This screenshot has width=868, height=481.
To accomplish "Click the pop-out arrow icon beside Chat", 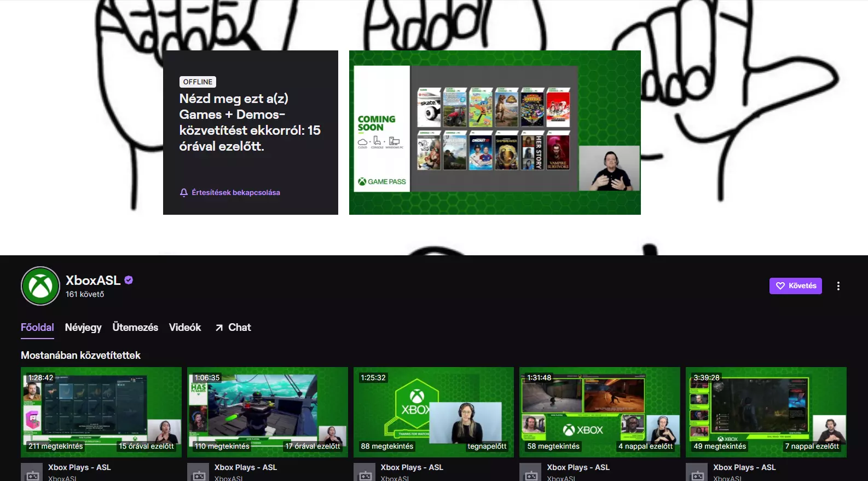I will (219, 328).
